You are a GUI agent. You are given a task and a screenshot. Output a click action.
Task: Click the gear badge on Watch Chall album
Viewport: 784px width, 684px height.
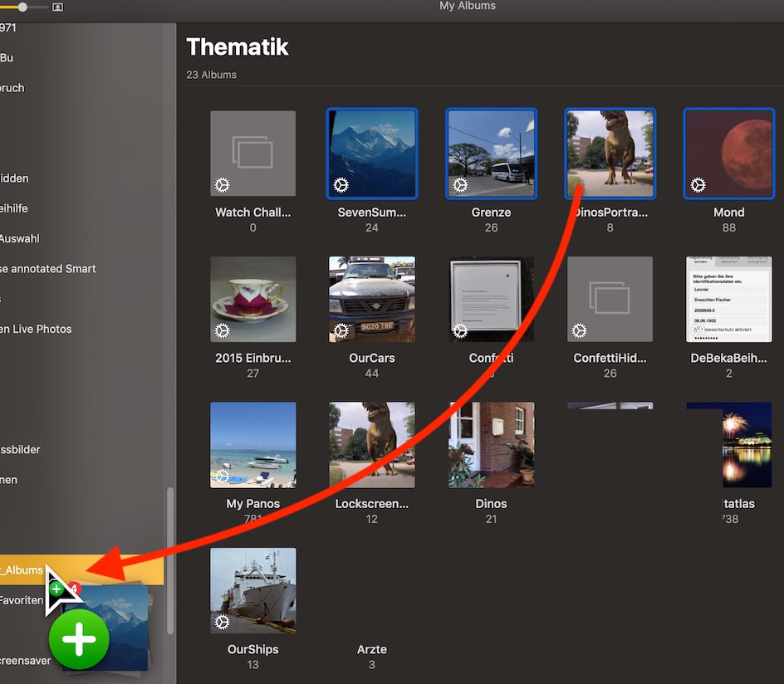tap(223, 185)
